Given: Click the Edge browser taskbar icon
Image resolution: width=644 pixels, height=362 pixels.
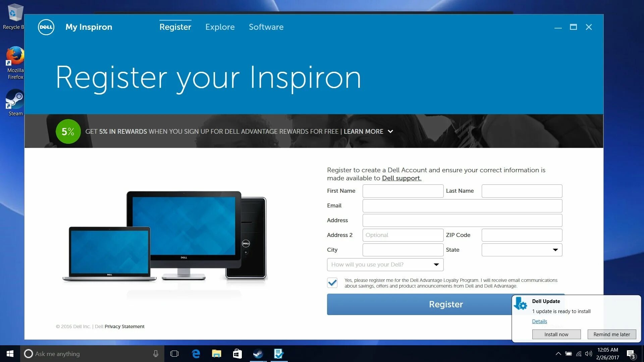Looking at the screenshot, I should click(x=196, y=353).
